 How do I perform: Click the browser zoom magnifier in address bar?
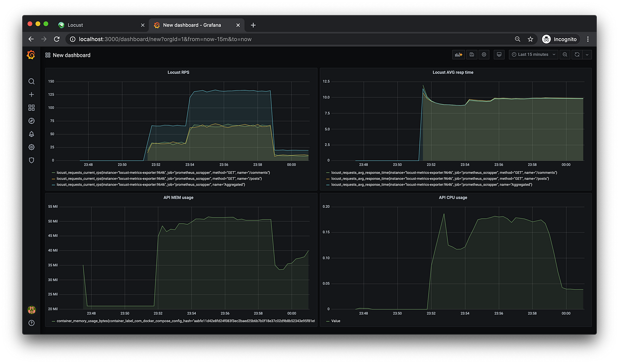(517, 39)
